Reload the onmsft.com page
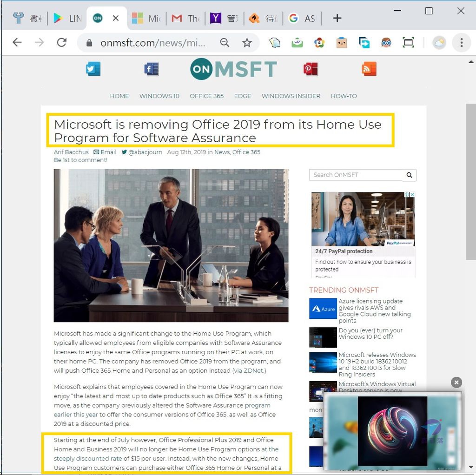The width and height of the screenshot is (476, 475). (62, 42)
